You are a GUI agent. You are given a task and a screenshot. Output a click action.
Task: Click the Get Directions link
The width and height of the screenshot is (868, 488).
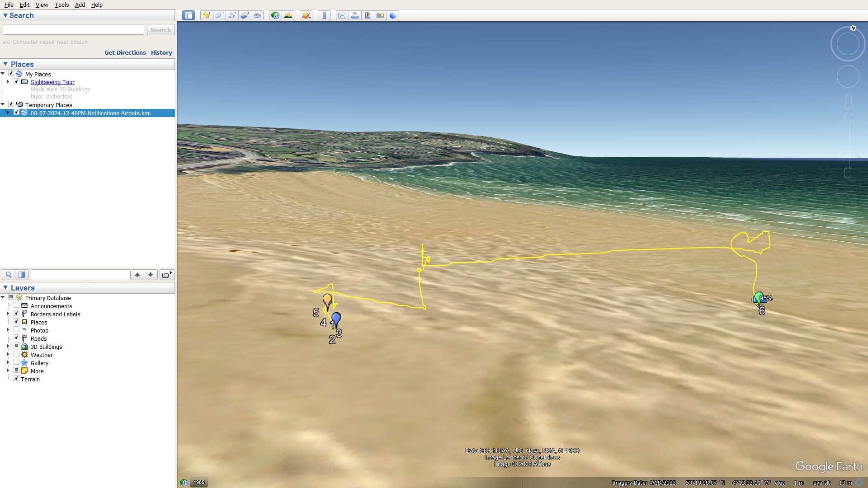[125, 52]
